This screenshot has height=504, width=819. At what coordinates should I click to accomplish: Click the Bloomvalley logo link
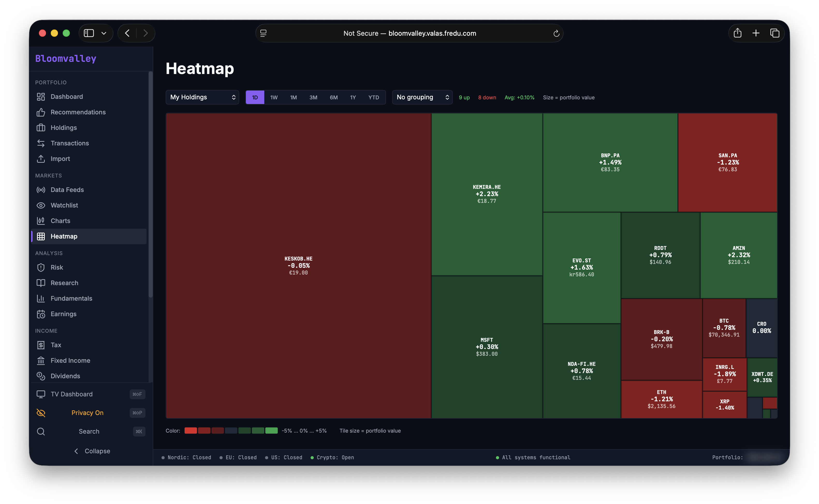[x=66, y=59]
